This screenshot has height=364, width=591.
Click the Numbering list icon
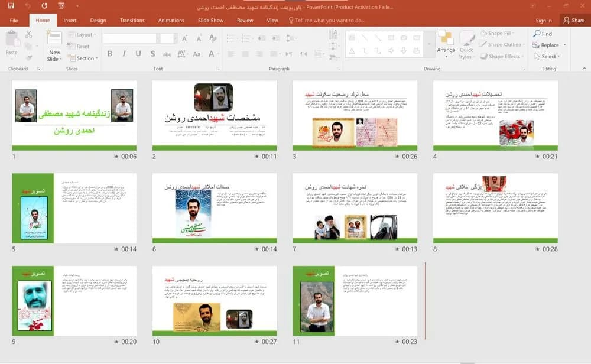tap(246, 38)
